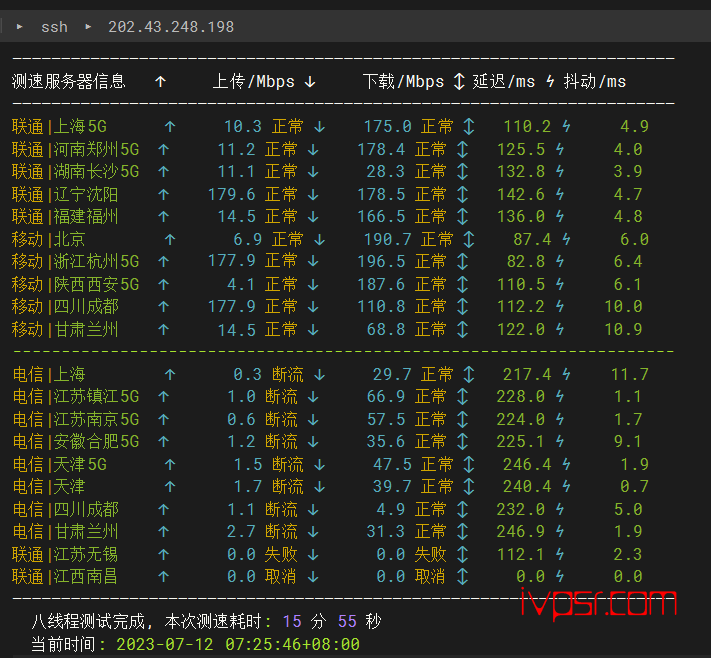Select the 电信|四川成都 row label

[66, 509]
